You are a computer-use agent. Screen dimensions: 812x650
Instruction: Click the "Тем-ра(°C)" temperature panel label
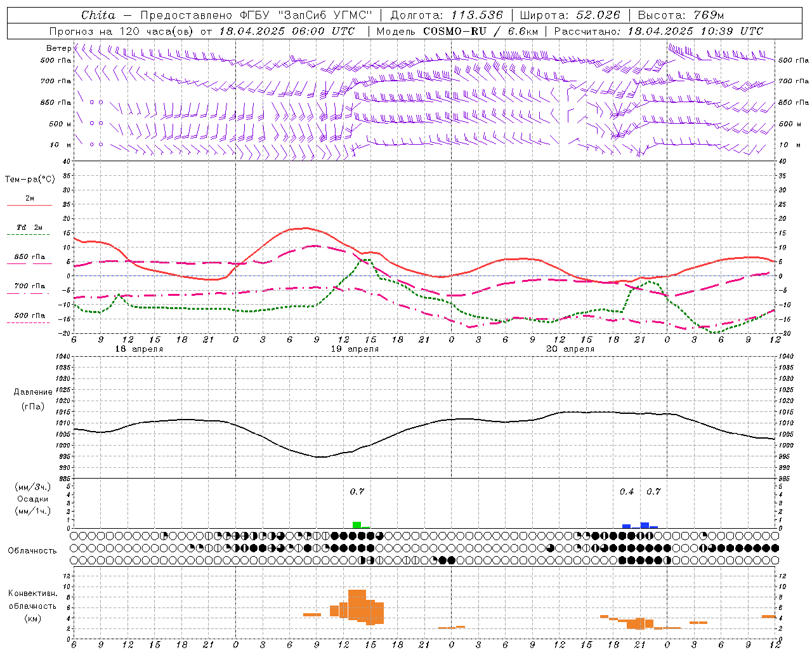pyautogui.click(x=30, y=180)
